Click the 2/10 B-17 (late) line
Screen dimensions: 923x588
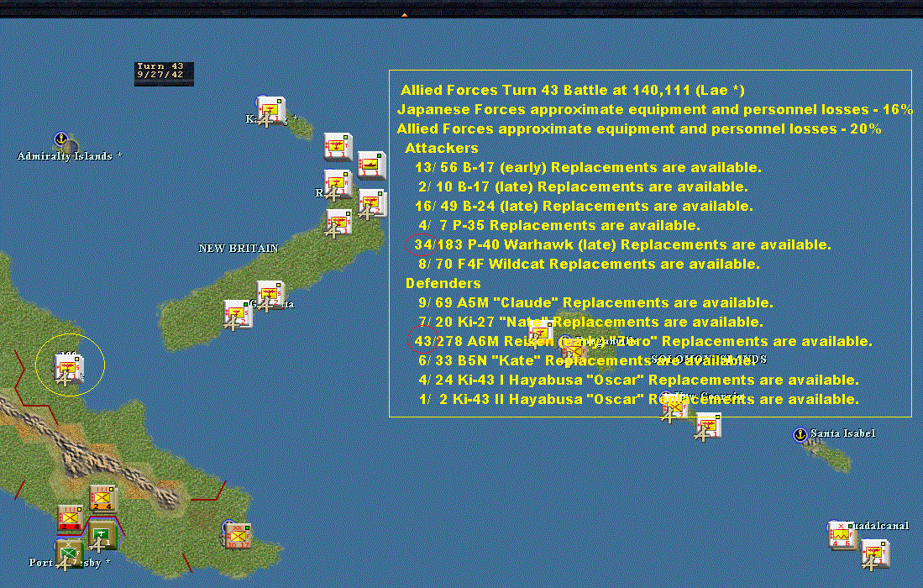[584, 187]
